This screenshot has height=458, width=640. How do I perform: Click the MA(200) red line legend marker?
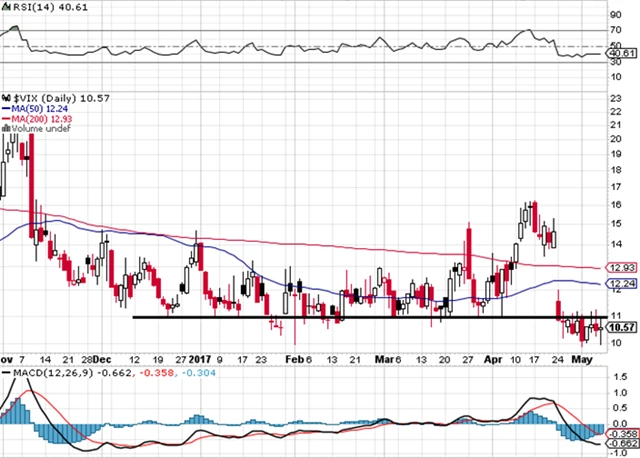click(x=5, y=117)
